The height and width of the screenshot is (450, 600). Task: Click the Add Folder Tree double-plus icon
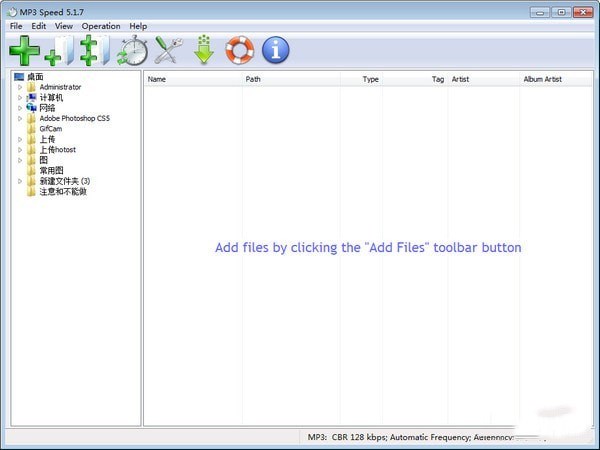(95, 51)
